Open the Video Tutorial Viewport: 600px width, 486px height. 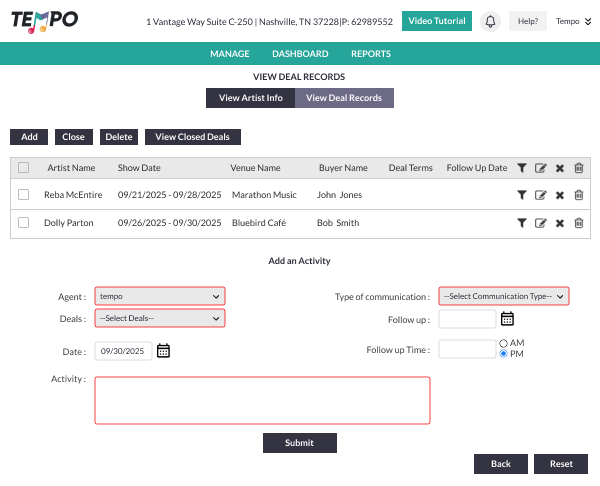coord(437,21)
